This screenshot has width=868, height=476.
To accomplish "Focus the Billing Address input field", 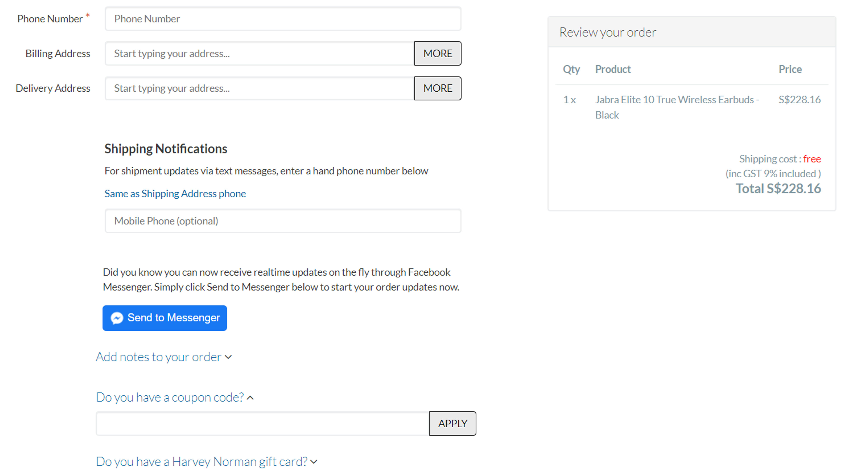I will (259, 53).
